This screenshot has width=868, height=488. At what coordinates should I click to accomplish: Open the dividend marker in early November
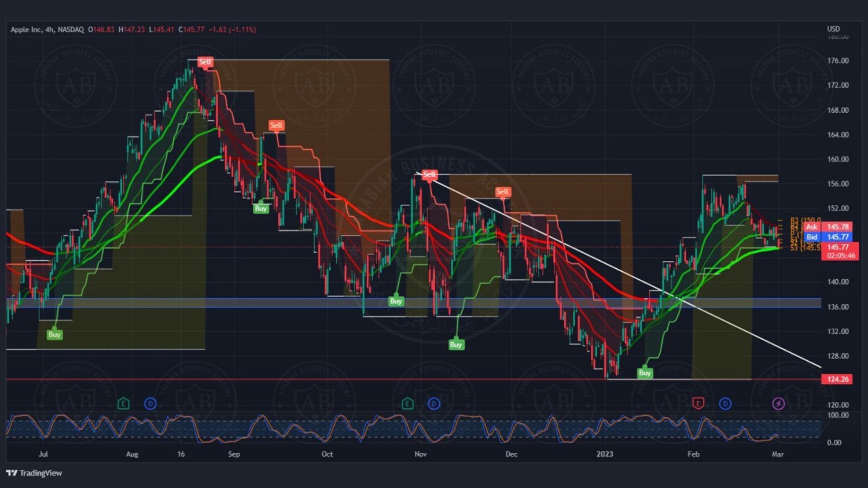434,404
